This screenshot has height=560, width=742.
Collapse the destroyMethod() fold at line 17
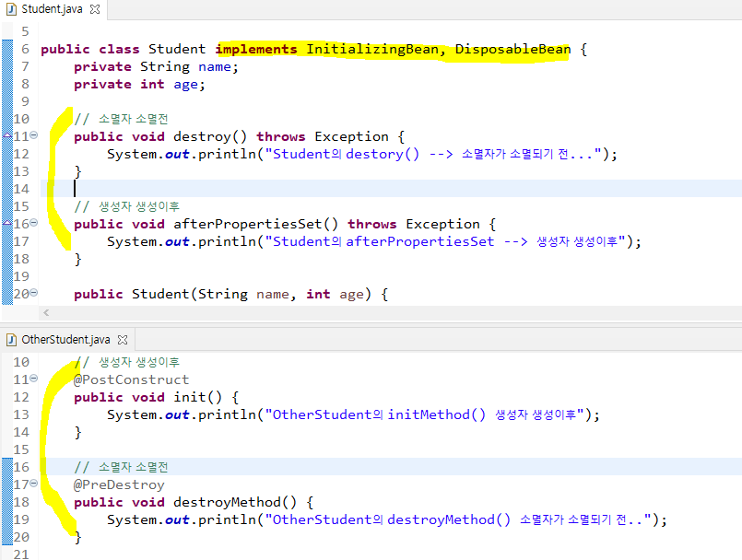pyautogui.click(x=33, y=484)
